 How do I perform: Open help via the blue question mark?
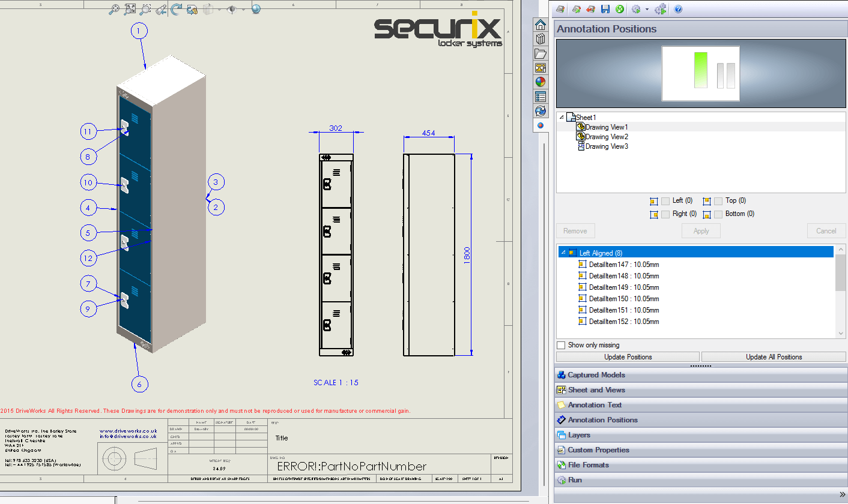(x=678, y=9)
